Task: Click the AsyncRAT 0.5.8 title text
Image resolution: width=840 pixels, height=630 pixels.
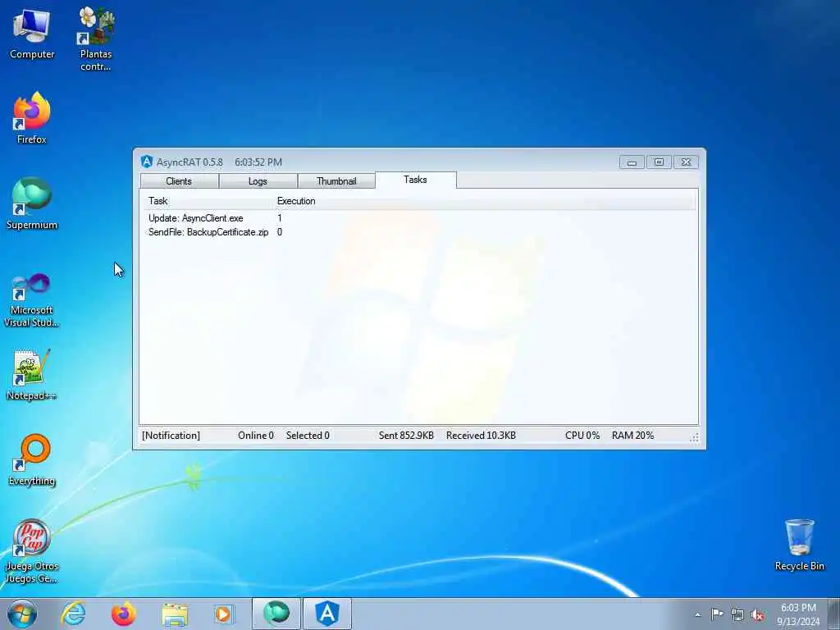Action: 189,162
